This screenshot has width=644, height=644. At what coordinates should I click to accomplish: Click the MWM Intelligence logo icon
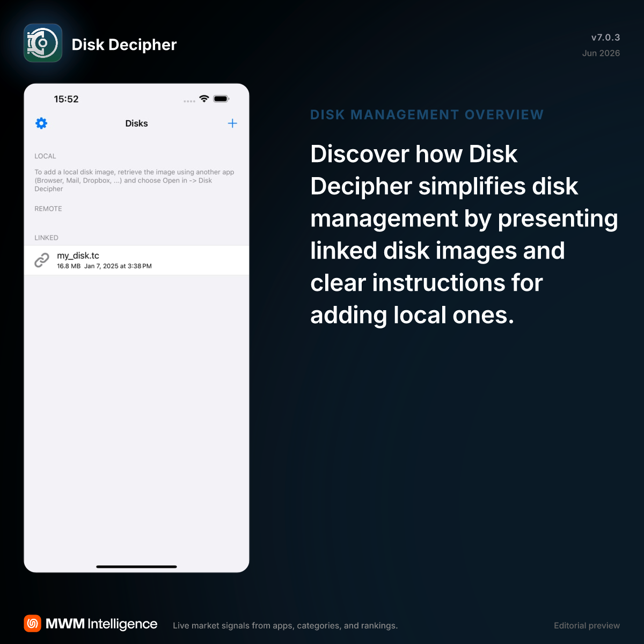click(33, 624)
